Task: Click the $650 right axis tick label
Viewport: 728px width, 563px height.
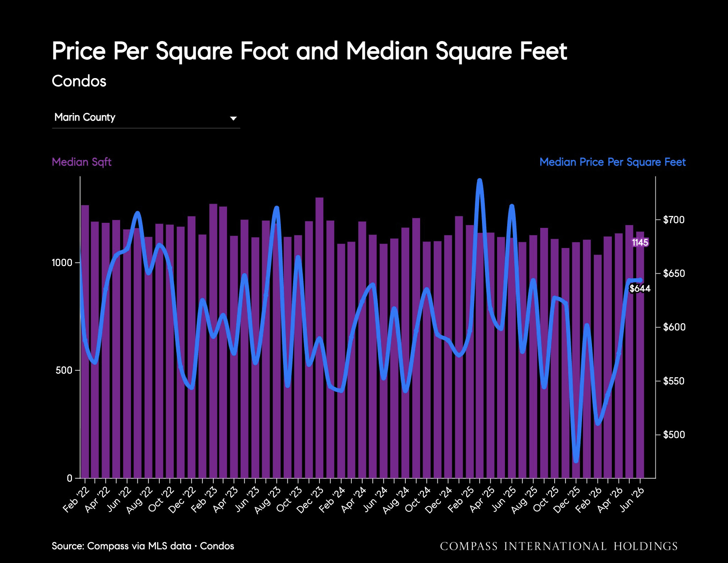Action: [x=674, y=274]
